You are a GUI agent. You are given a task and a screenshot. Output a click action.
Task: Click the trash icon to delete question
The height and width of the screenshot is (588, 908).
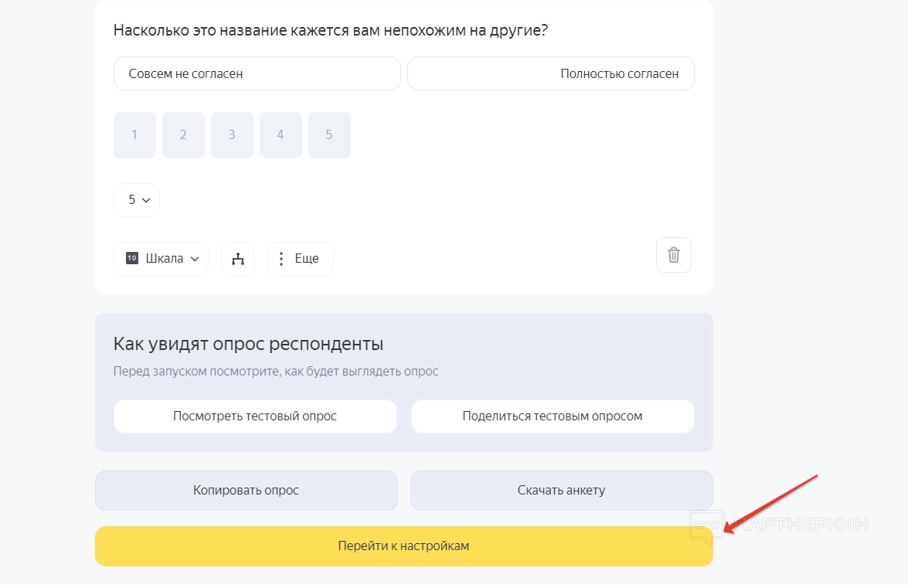(x=673, y=255)
